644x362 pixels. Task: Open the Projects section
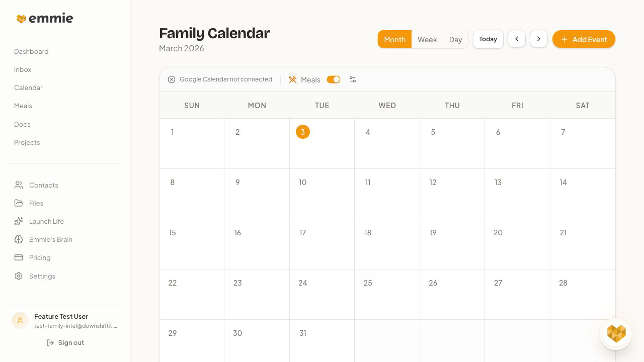pyautogui.click(x=27, y=142)
